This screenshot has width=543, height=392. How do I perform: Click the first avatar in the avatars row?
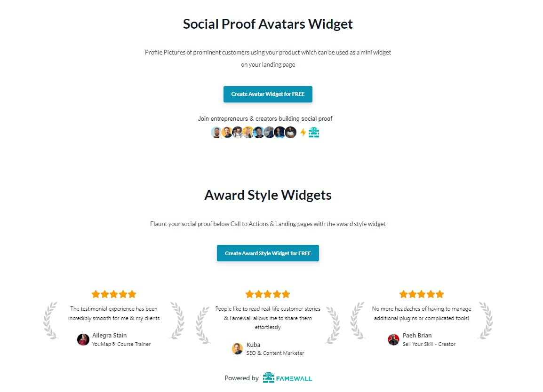[x=216, y=133]
